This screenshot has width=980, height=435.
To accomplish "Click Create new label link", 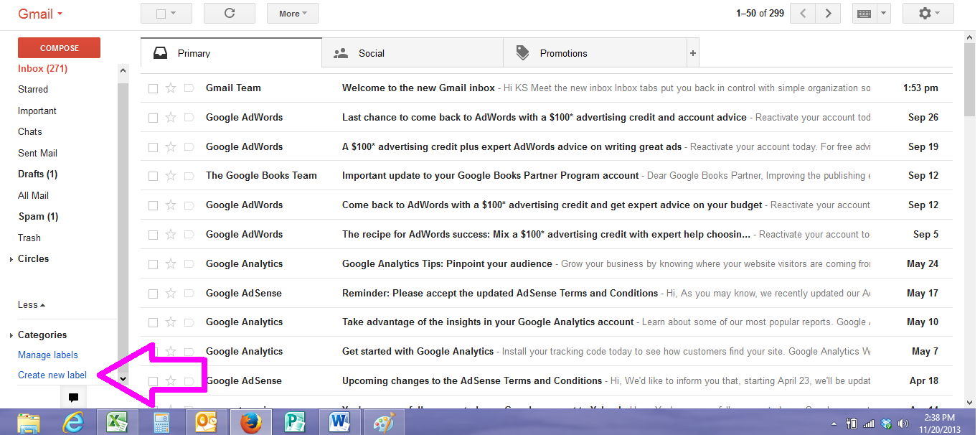I will pos(52,375).
